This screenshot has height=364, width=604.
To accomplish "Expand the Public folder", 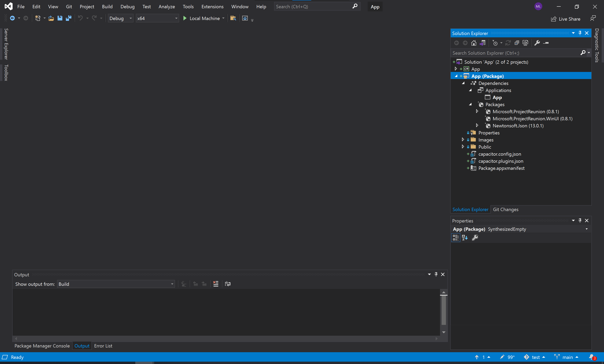I will click(x=463, y=147).
